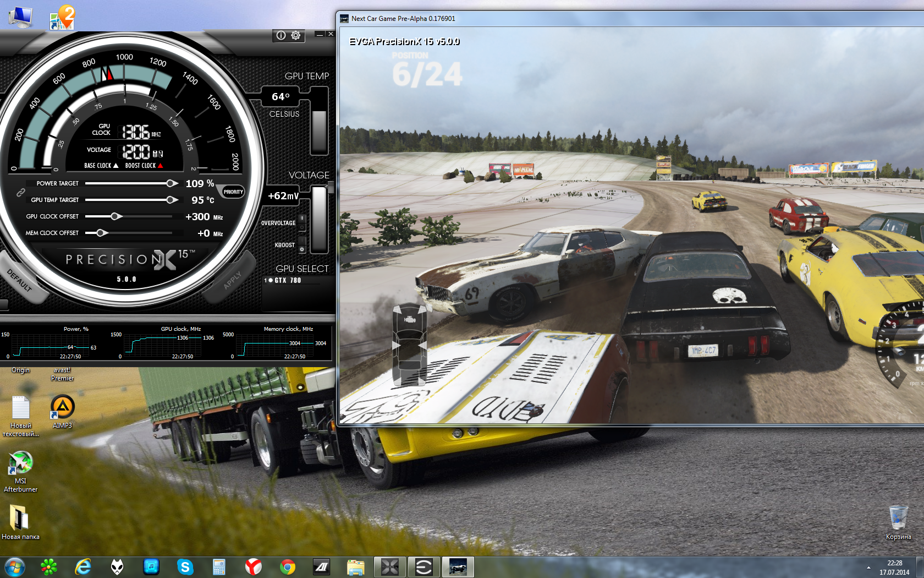Adjust the Power Target slider handle
The image size is (924, 578).
pyautogui.click(x=172, y=183)
